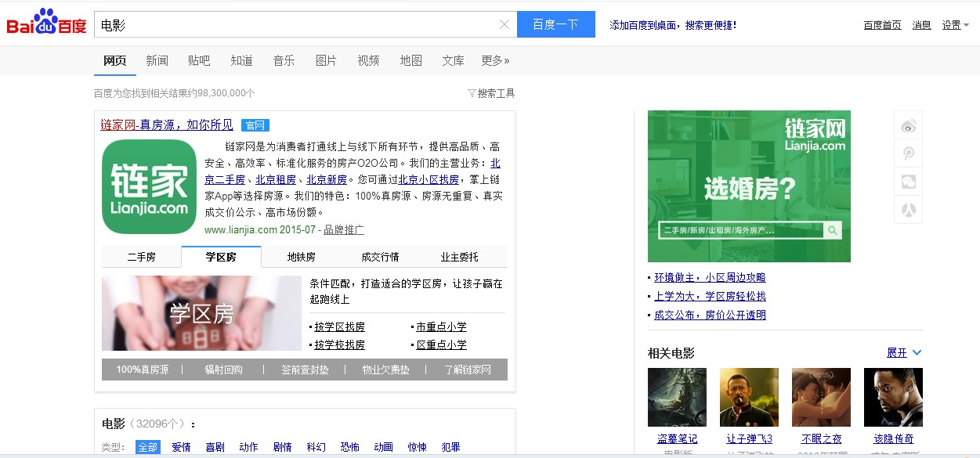The width and height of the screenshot is (980, 458).
Task: Click the third share sidebar icon
Action: click(909, 182)
